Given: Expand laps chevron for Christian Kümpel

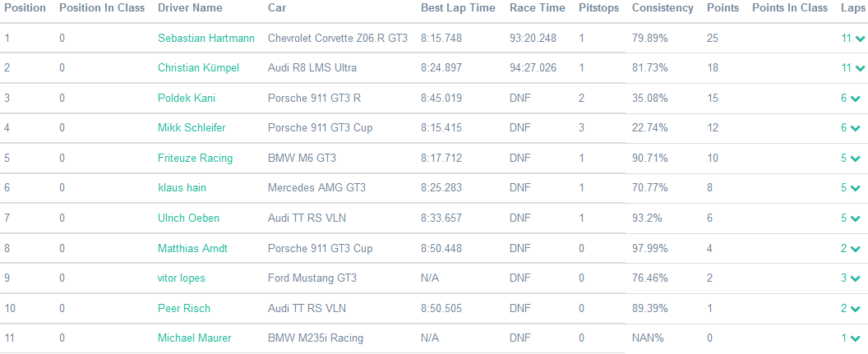Looking at the screenshot, I should 859,69.
